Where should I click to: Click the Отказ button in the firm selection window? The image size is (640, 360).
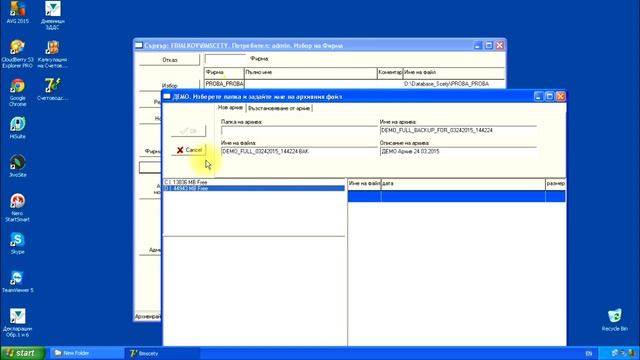tap(169, 60)
